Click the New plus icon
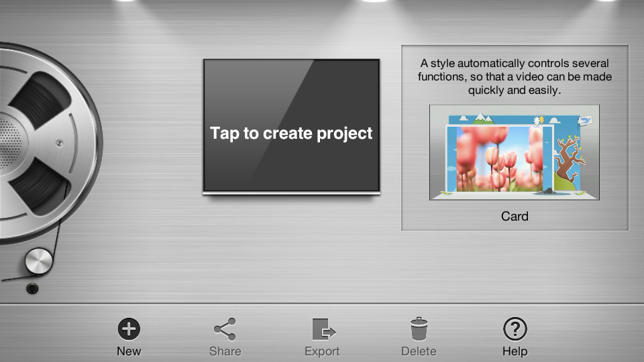The height and width of the screenshot is (362, 644). 129,329
